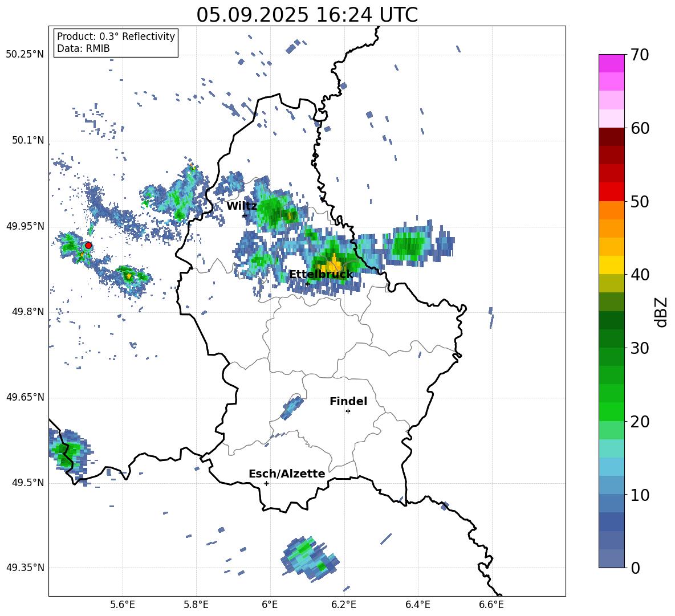Click the 6.2°E longitude tick label
The image size is (675, 616).
[344, 605]
